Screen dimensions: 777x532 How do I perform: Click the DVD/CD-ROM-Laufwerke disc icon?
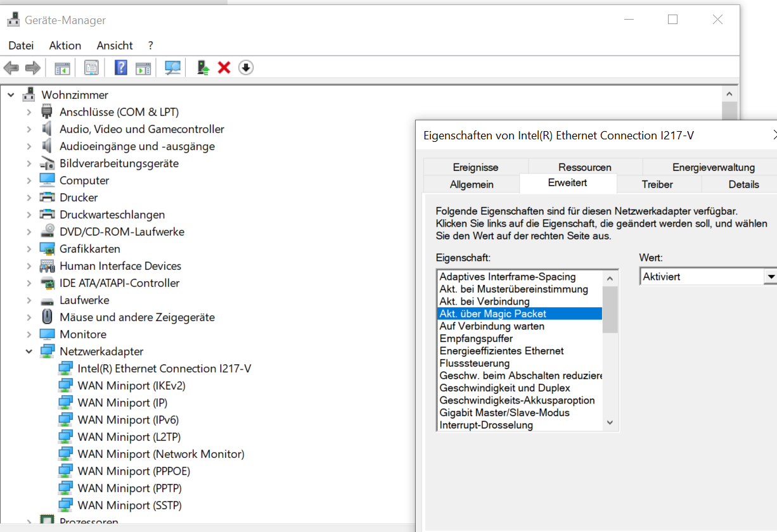47,231
